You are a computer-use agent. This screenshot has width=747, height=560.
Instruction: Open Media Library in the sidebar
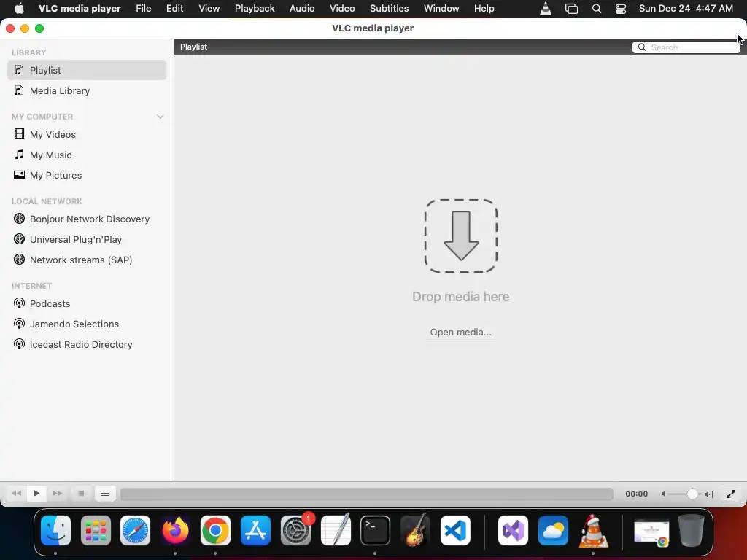pos(87,90)
